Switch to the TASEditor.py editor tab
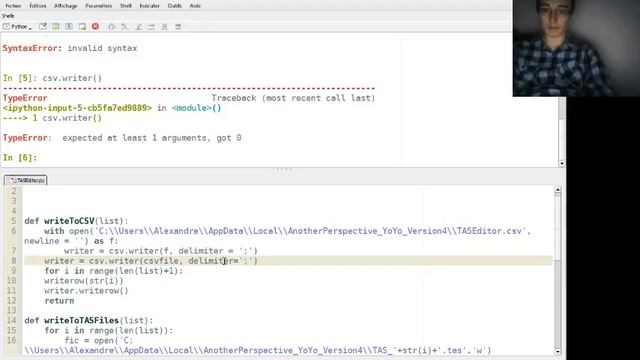640x360 pixels. click(x=26, y=180)
